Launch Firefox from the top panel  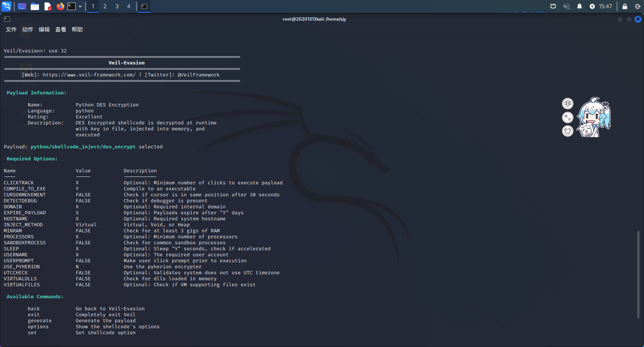[x=60, y=6]
